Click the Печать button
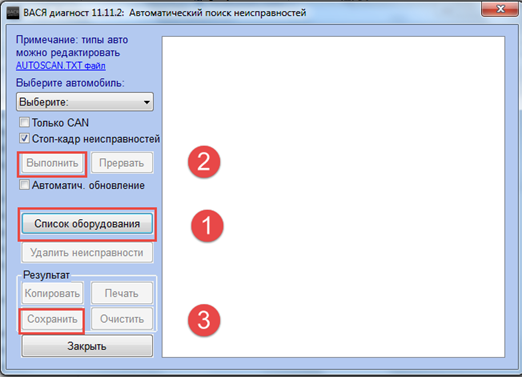Image resolution: width=522 pixels, height=377 pixels. pos(122,293)
